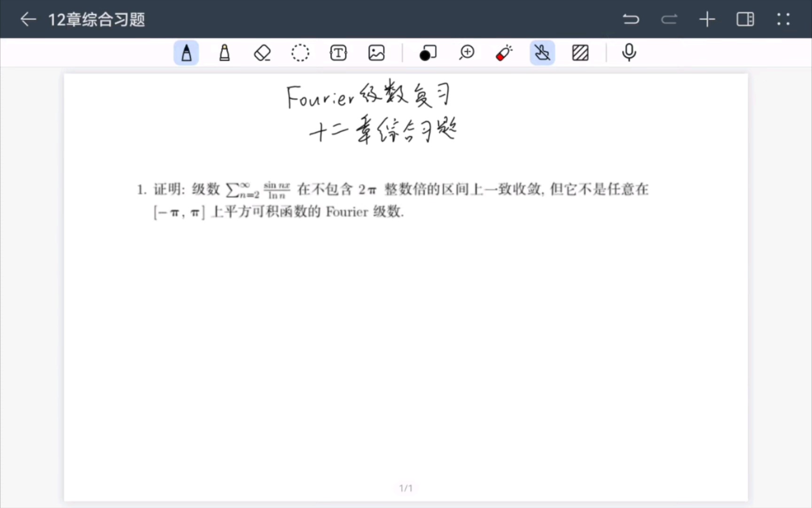Open the four-dot more options menu

pyautogui.click(x=783, y=19)
